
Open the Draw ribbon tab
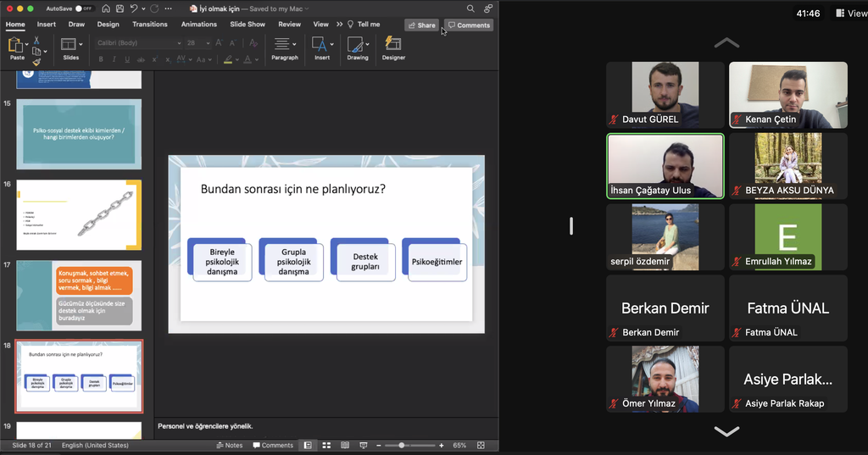click(x=76, y=25)
